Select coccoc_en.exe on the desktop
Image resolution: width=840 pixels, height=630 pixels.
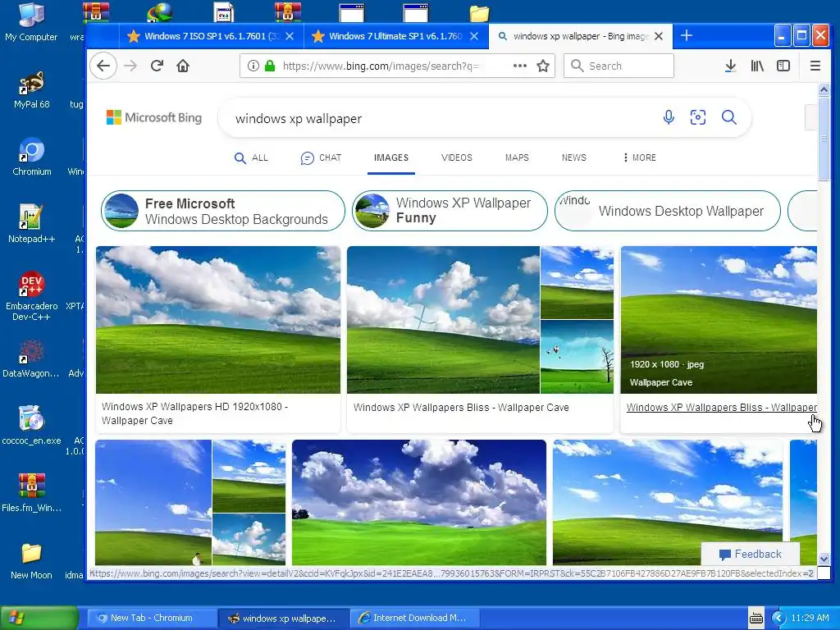click(32, 426)
